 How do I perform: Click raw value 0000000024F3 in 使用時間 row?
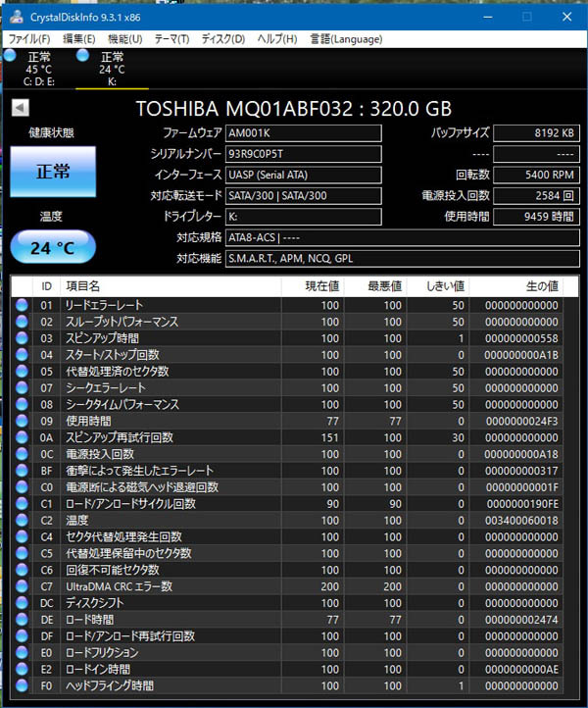point(521,422)
